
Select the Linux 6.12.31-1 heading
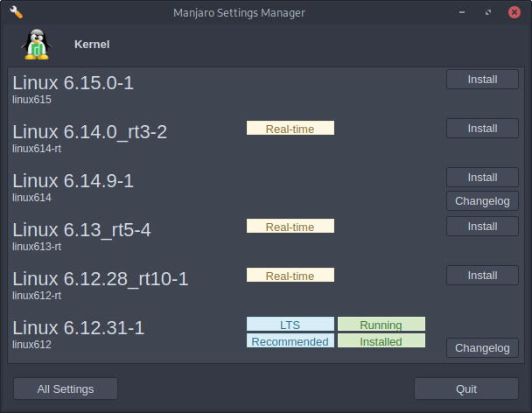pyautogui.click(x=79, y=328)
